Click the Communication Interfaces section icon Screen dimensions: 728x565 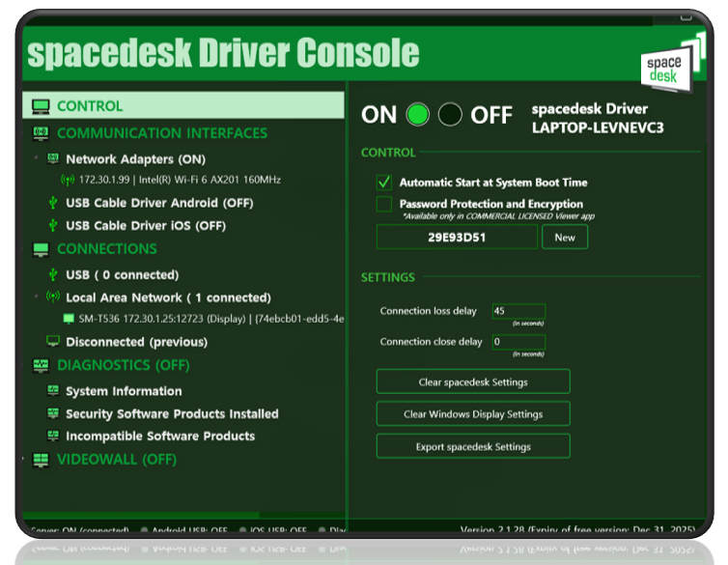(41, 133)
